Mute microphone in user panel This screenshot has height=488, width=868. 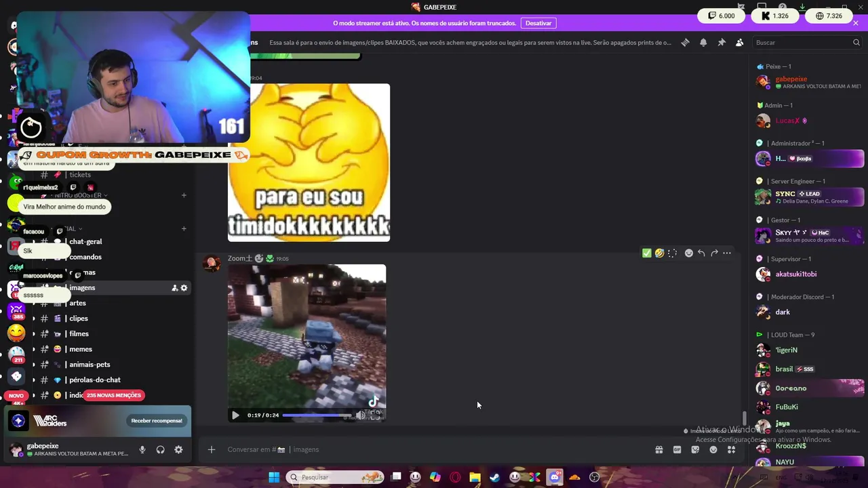click(x=142, y=449)
